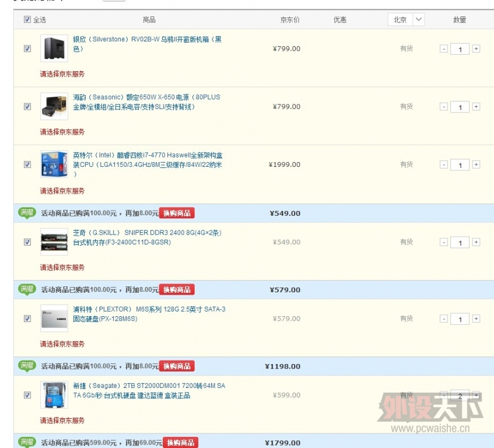Choose 请选择京东服务 for the PLEXTOR SSD
Image resolution: width=494 pixels, height=448 pixels.
(x=62, y=344)
